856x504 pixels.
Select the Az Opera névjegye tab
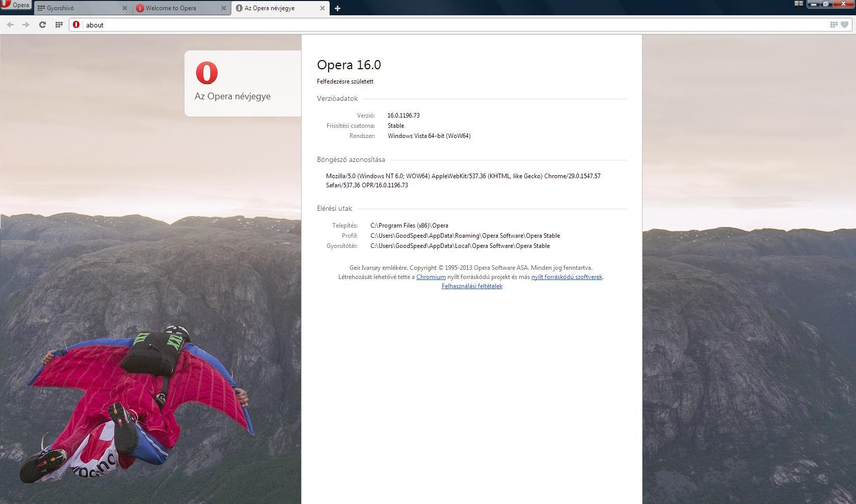coord(280,8)
